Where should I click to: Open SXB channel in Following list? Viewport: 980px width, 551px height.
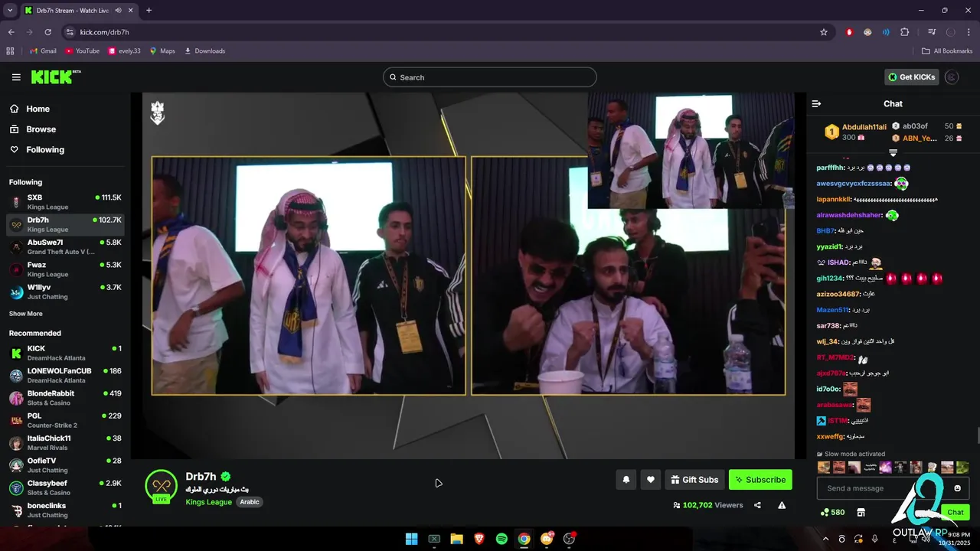(65, 202)
